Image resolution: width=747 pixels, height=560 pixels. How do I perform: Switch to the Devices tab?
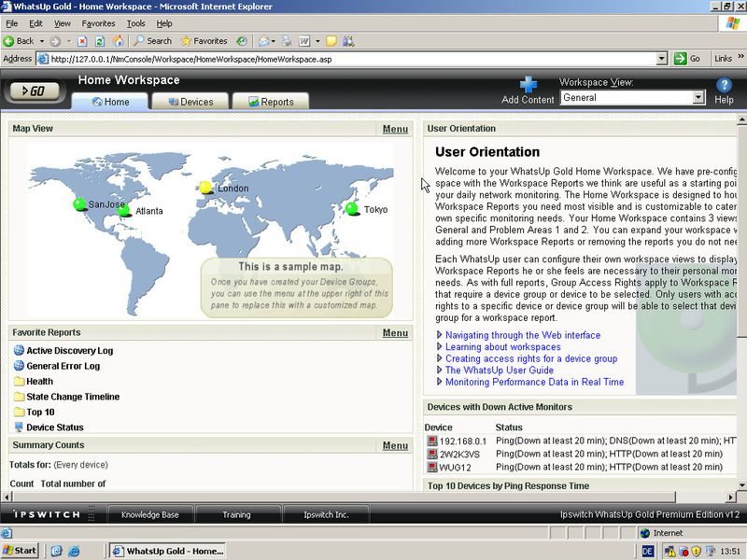click(190, 102)
